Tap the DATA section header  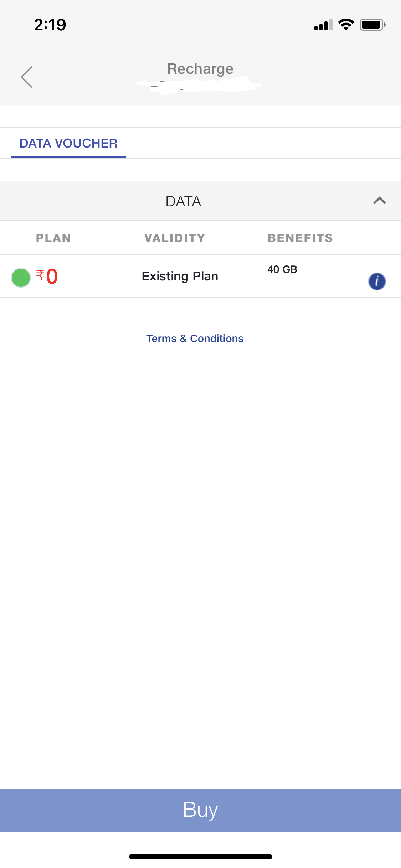183,201
